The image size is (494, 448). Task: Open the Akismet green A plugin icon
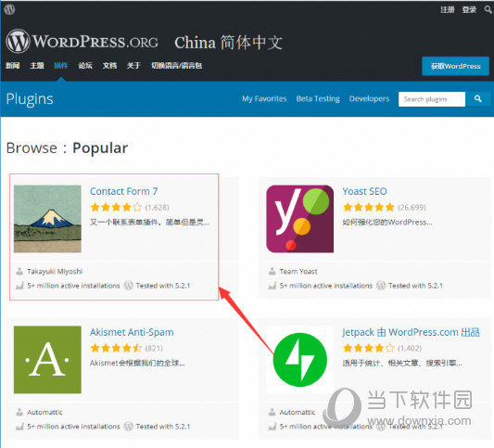(47, 360)
